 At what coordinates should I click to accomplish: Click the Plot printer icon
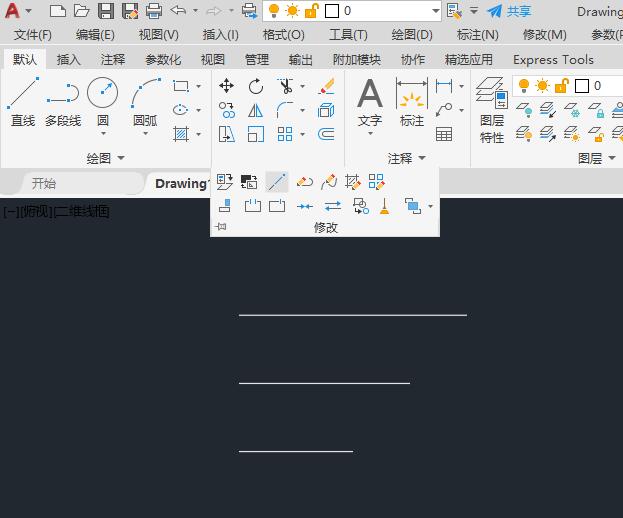coord(154,11)
